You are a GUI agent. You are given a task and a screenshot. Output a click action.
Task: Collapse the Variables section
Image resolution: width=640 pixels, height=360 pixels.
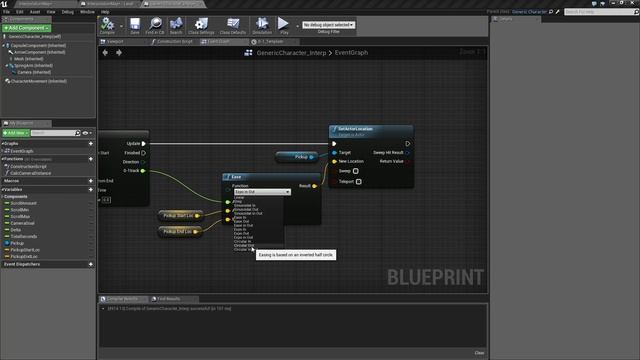pyautogui.click(x=2, y=190)
